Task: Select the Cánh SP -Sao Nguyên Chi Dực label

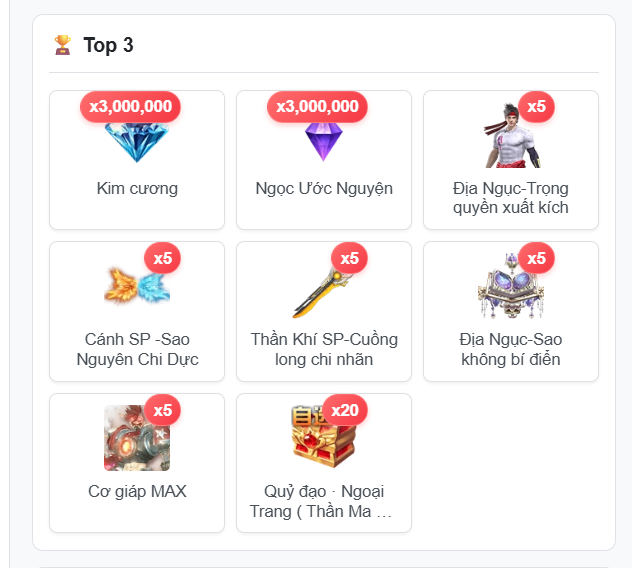Action: 137,349
